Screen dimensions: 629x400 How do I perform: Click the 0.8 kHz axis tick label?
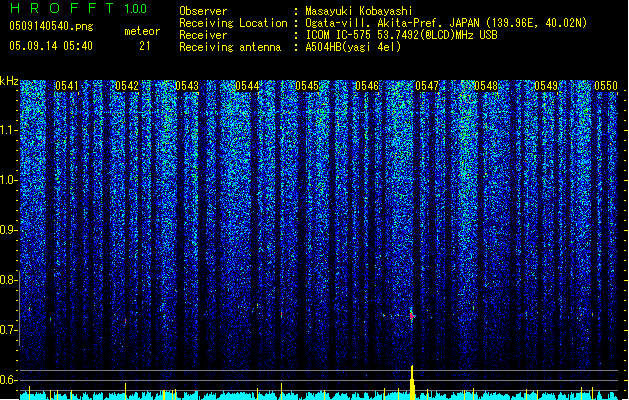[8, 280]
